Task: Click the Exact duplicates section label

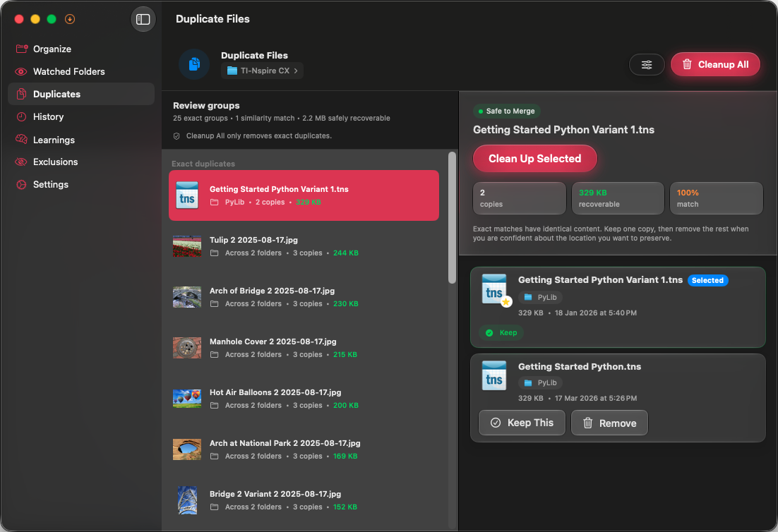Action: [x=203, y=164]
